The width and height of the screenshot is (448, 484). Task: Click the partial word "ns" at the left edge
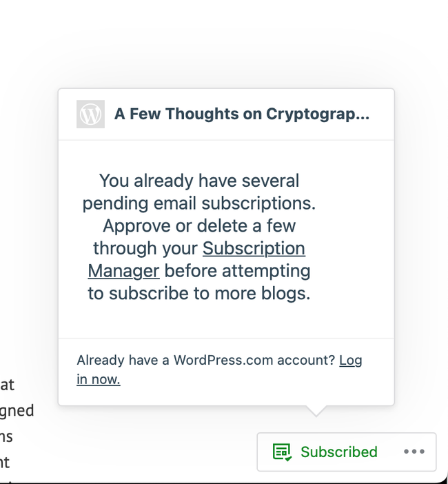[6, 436]
